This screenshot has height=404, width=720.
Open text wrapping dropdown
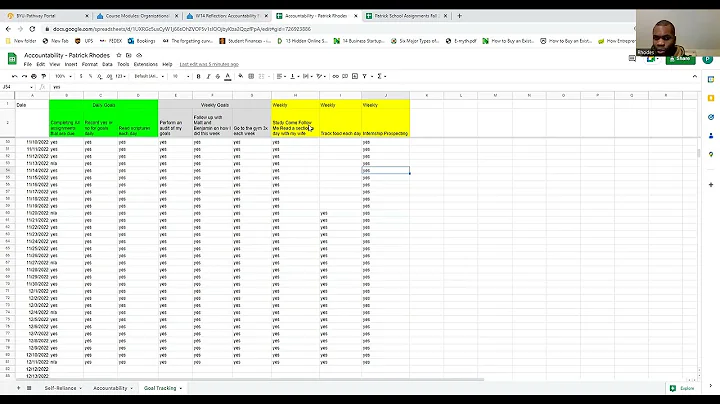click(x=307, y=76)
